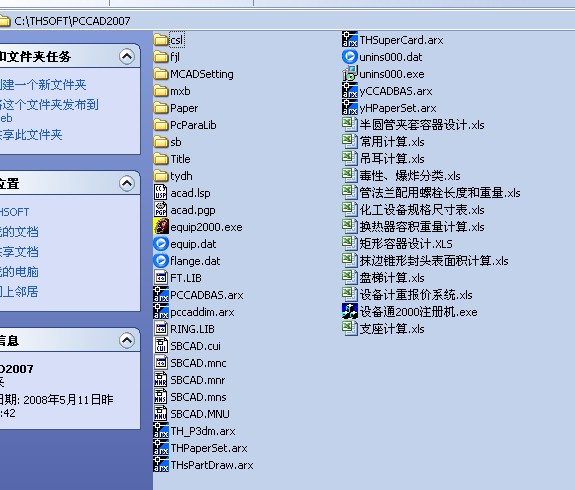Select the SBCAD.MNU file icon
Viewport: 575px width, 490px height.
pos(161,414)
